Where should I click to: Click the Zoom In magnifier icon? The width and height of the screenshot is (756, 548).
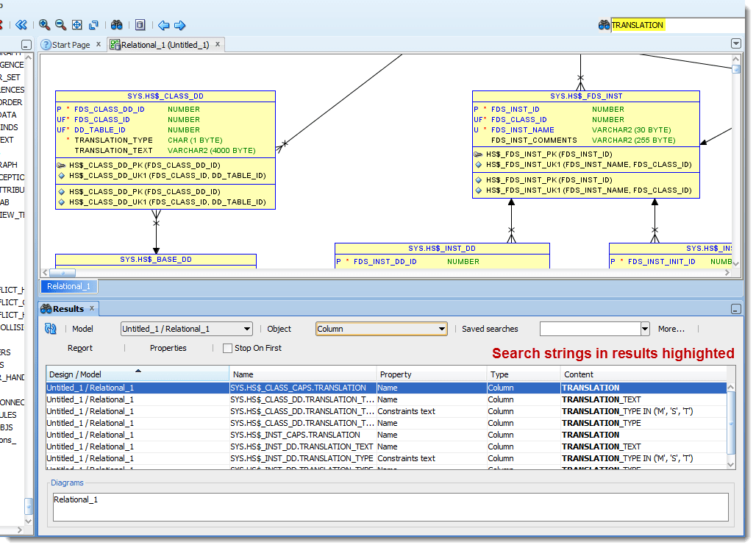click(44, 25)
